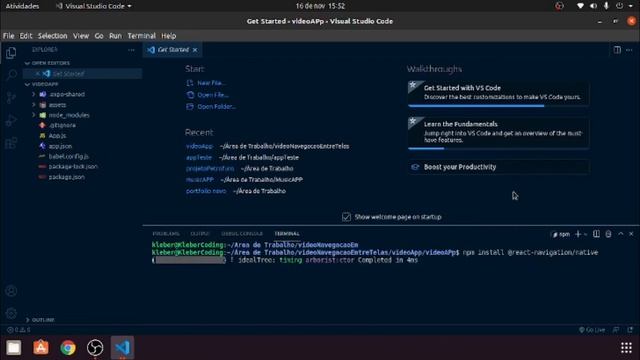This screenshot has width=640, height=360.
Task: Expand the node_modules folder
Action: pyautogui.click(x=34, y=115)
